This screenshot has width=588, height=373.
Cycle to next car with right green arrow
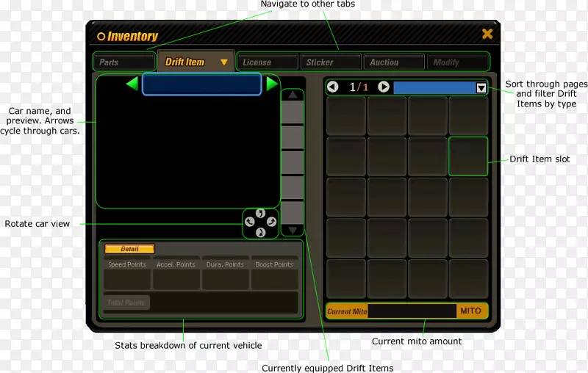[x=272, y=84]
